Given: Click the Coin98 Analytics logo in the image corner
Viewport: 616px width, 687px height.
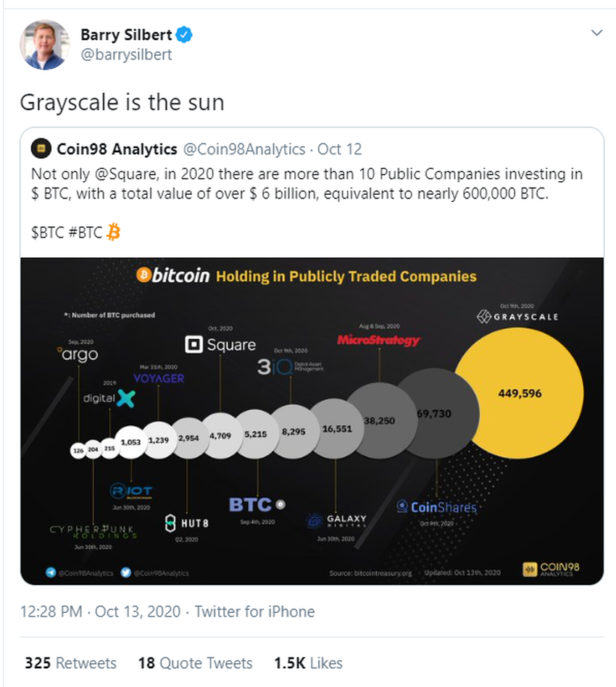Looking at the screenshot, I should [x=551, y=570].
